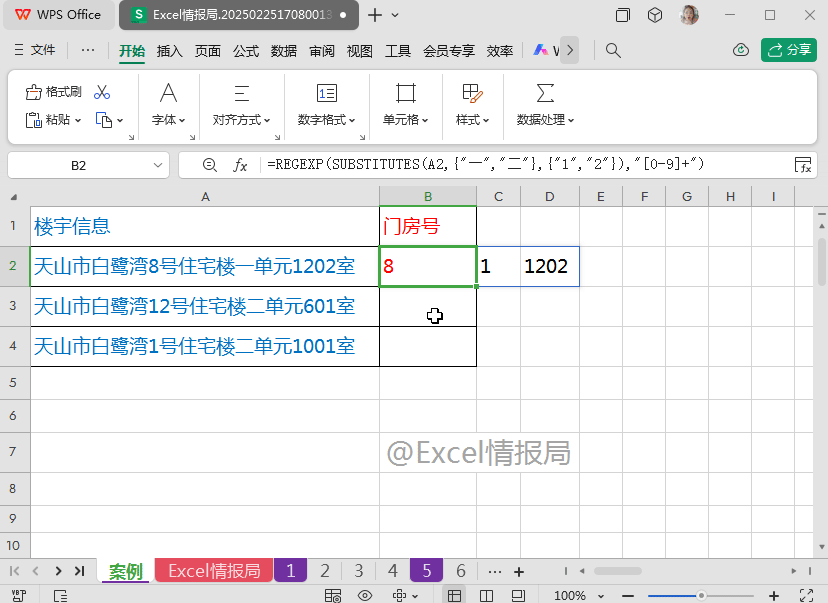Click the fx insert function icon
Image resolution: width=828 pixels, height=603 pixels.
click(x=240, y=165)
